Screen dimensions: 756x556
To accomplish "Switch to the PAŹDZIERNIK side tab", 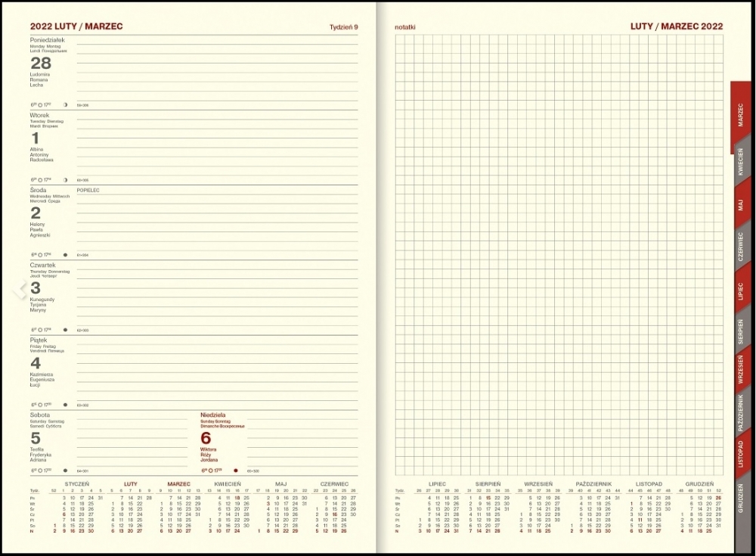I will point(741,413).
